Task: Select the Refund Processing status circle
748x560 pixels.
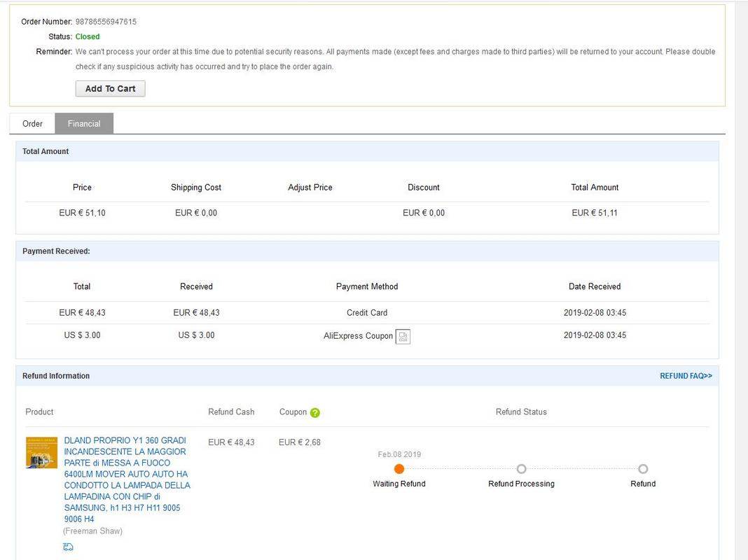Action: tap(521, 469)
